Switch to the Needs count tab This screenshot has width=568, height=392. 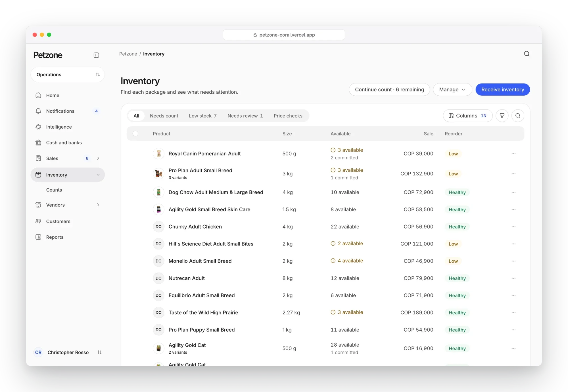[x=164, y=116]
